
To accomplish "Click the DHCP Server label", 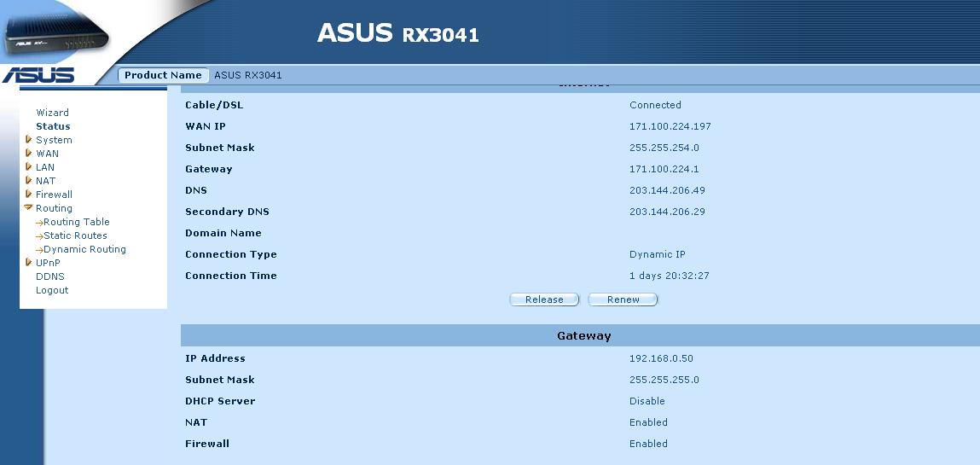I will (x=220, y=401).
